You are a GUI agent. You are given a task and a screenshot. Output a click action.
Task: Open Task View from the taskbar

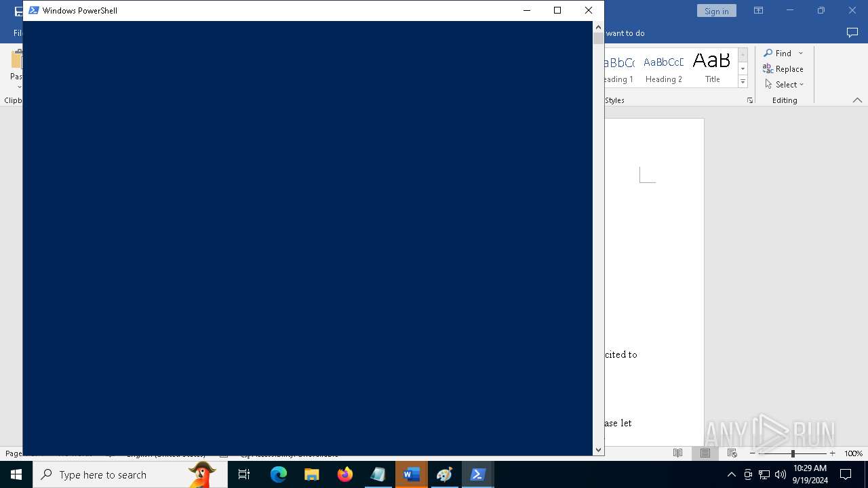(244, 474)
